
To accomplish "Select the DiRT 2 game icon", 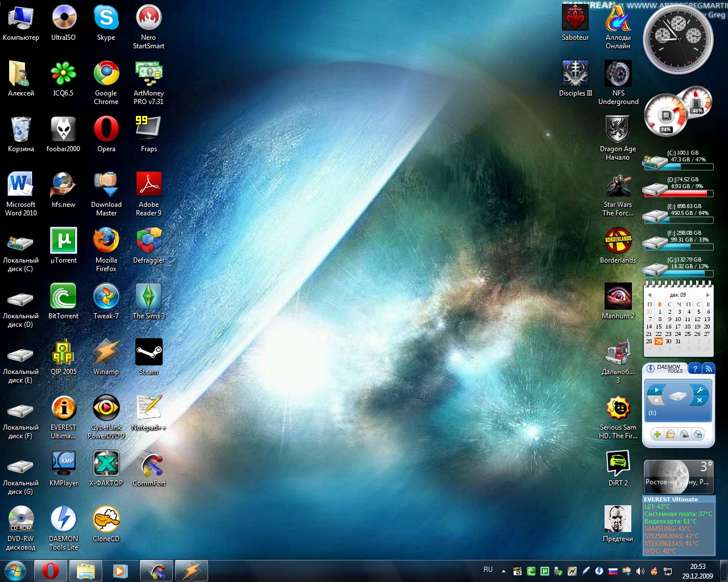I will click(x=618, y=468).
